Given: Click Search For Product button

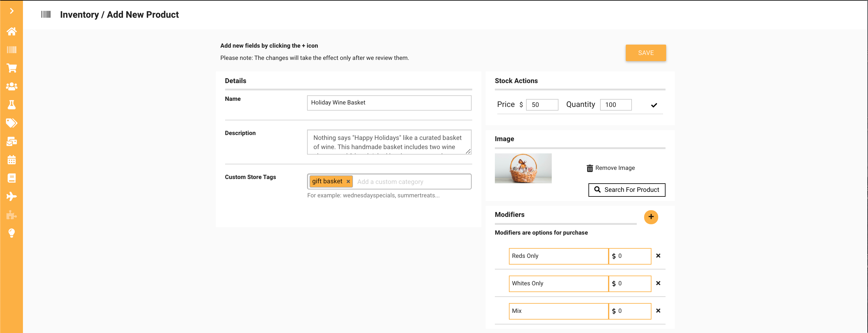Looking at the screenshot, I should pyautogui.click(x=626, y=190).
